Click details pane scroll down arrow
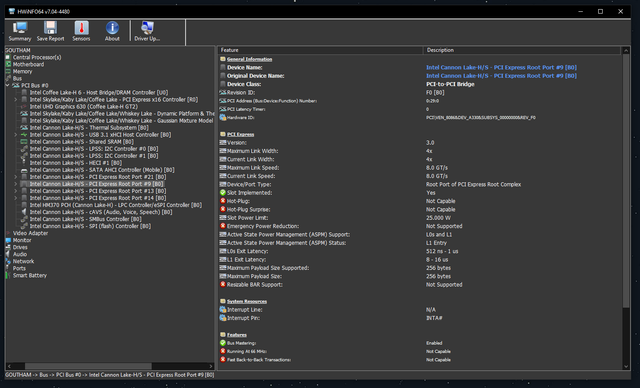The image size is (640, 388). click(626, 366)
